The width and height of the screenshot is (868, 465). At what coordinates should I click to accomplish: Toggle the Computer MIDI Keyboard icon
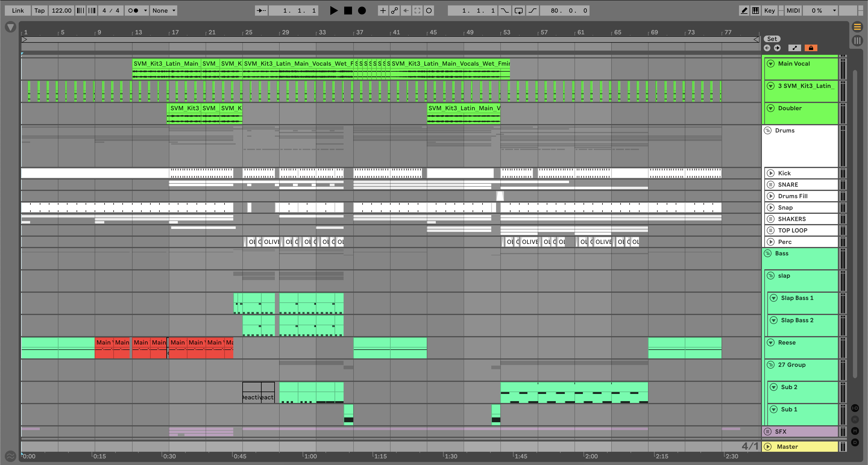756,11
